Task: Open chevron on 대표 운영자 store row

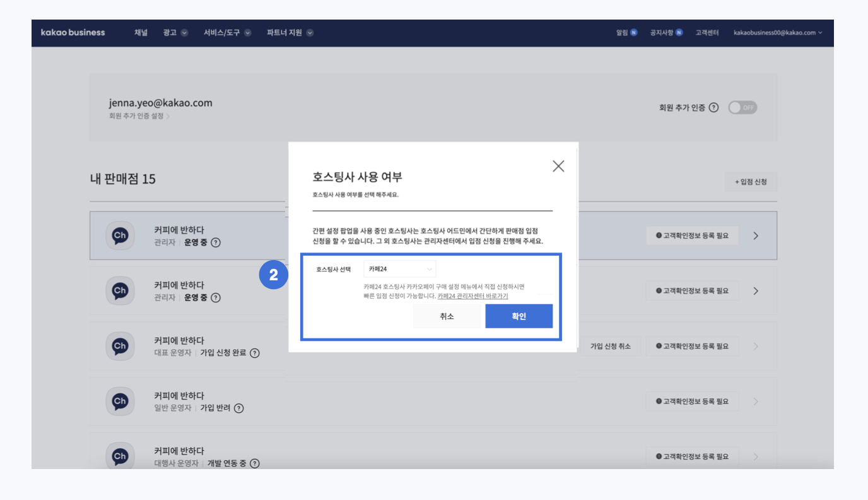Action: (756, 346)
